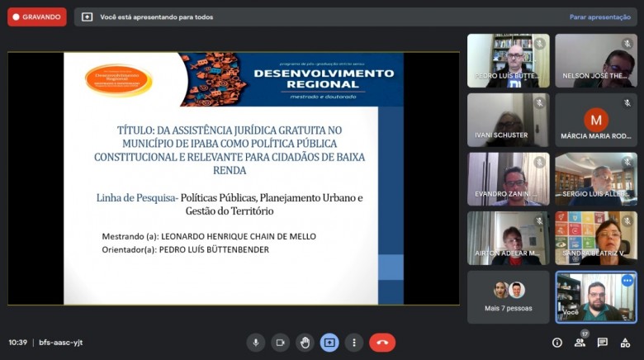Turn off the camera
644x360 pixels.
pyautogui.click(x=281, y=343)
